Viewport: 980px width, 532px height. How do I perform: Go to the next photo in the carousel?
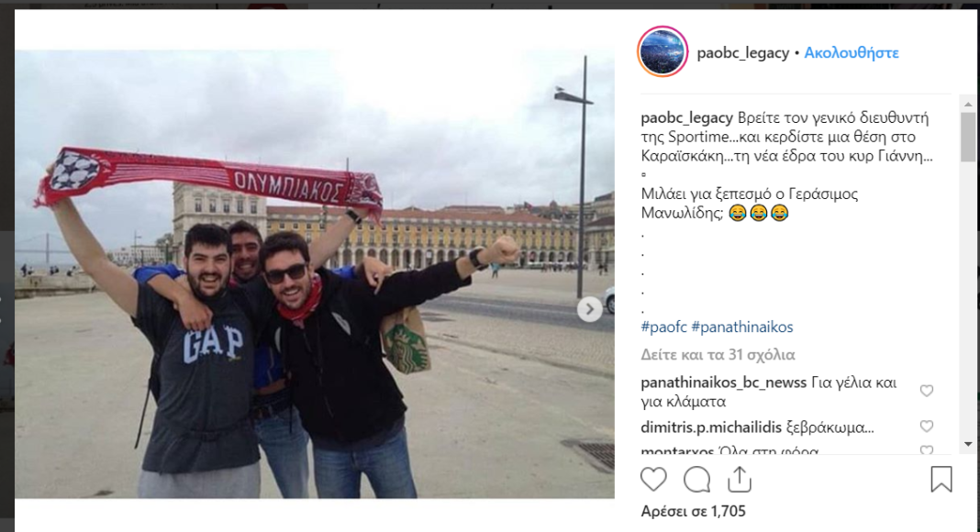(589, 309)
